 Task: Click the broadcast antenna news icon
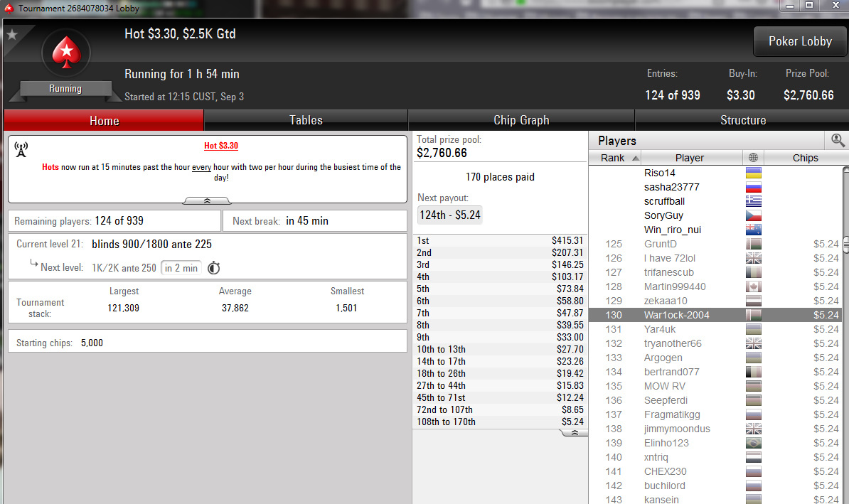(21, 149)
